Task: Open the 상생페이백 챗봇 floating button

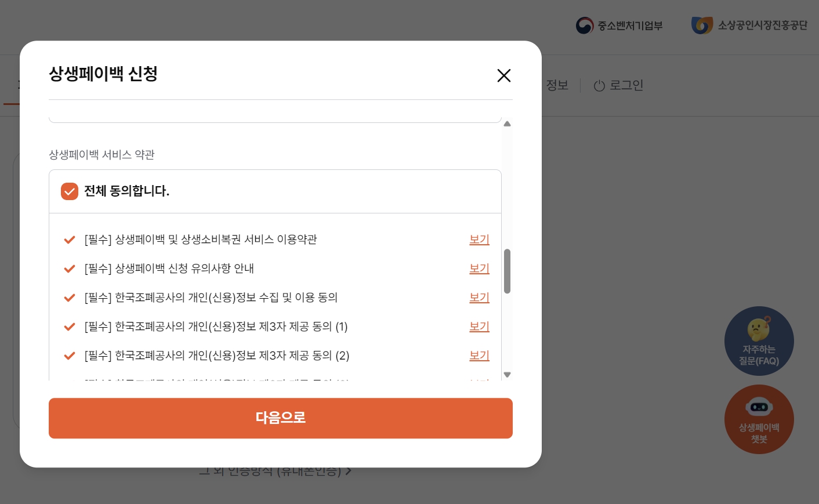Action: pos(759,419)
